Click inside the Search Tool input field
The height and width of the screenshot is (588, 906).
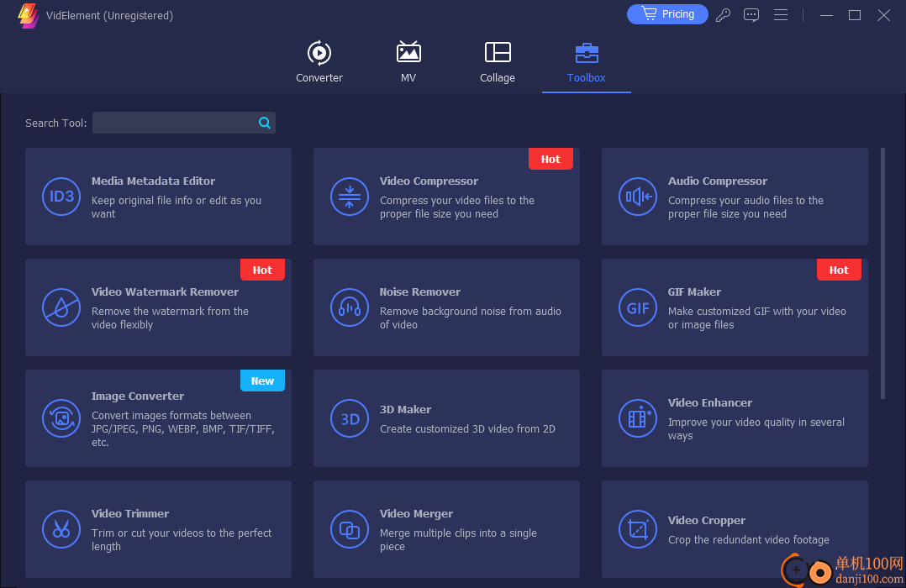click(x=184, y=123)
